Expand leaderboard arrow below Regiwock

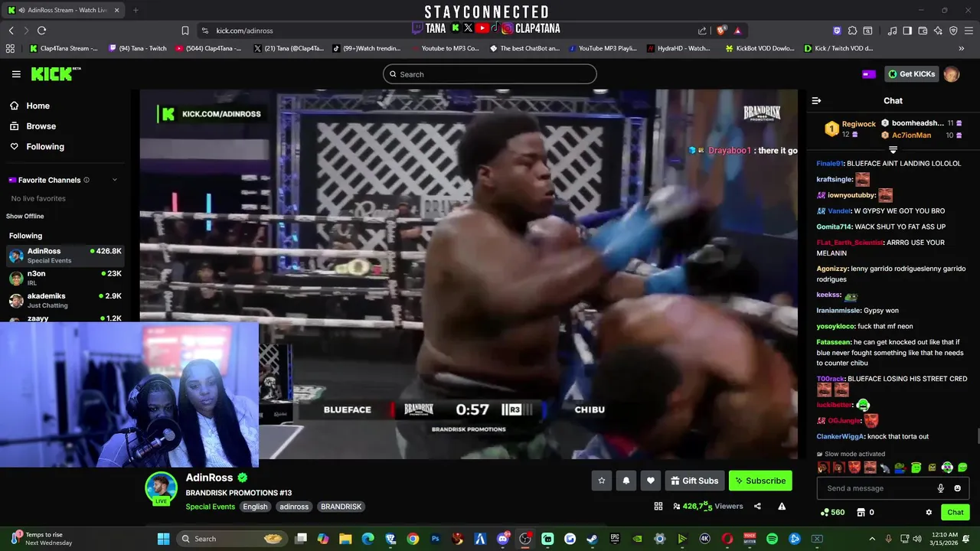point(893,150)
